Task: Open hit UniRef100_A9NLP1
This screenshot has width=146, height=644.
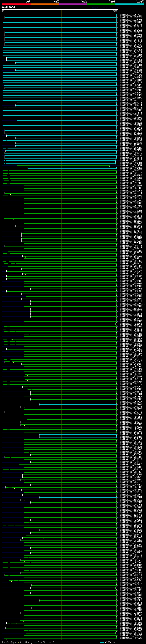Action: [x=131, y=573]
